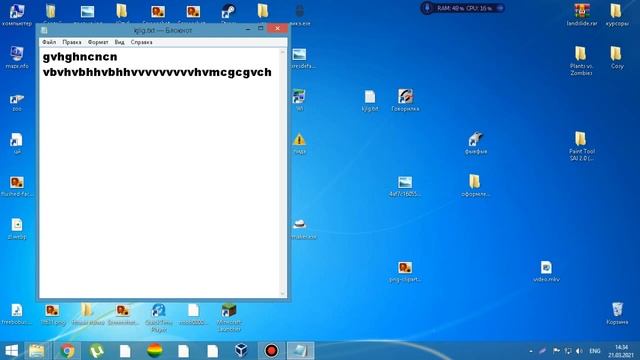The height and width of the screenshot is (360, 640).
Task: Select the video.mkv file icon
Action: pyautogui.click(x=546, y=271)
